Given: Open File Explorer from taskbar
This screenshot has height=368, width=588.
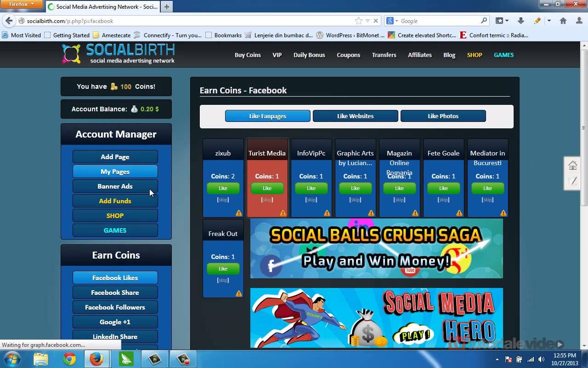Looking at the screenshot, I should pyautogui.click(x=41, y=359).
